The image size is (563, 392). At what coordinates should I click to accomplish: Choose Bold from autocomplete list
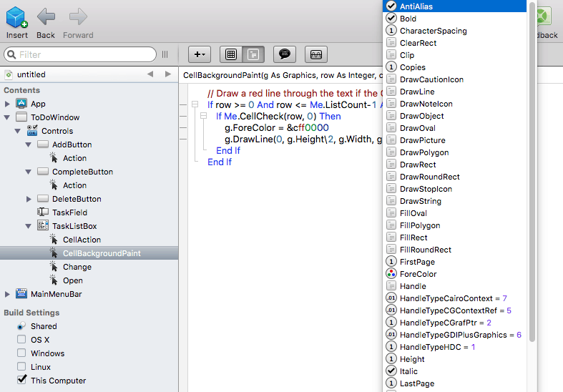[x=454, y=19]
